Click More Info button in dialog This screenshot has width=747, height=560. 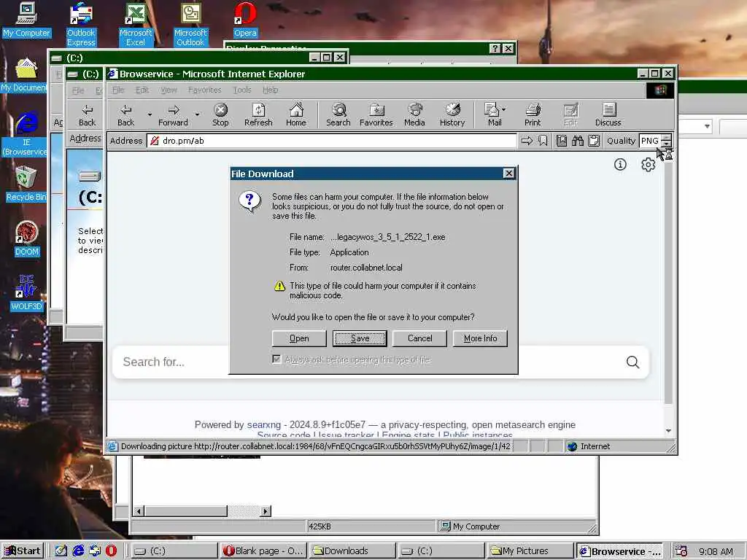point(480,338)
